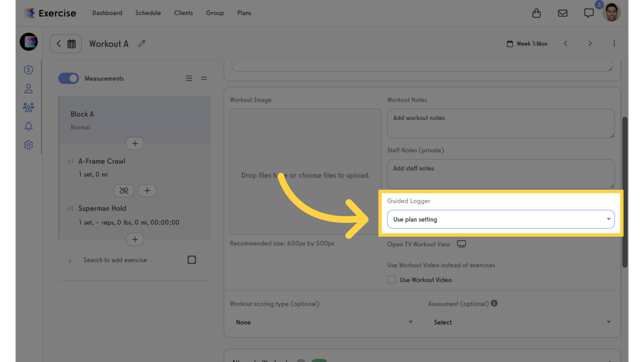Viewport: 644px width, 362px height.
Task: Click inside the Add workout notes field
Action: tap(501, 123)
